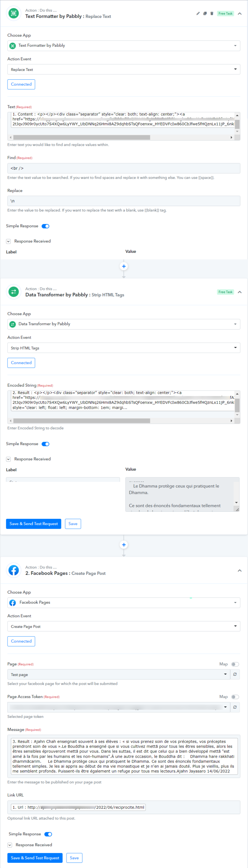
Task: Expand Response Received in Facebook Pages step
Action: pos(10,845)
